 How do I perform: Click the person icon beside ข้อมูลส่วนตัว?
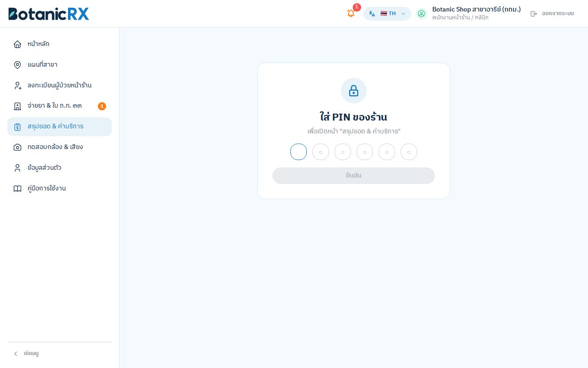[x=17, y=168]
